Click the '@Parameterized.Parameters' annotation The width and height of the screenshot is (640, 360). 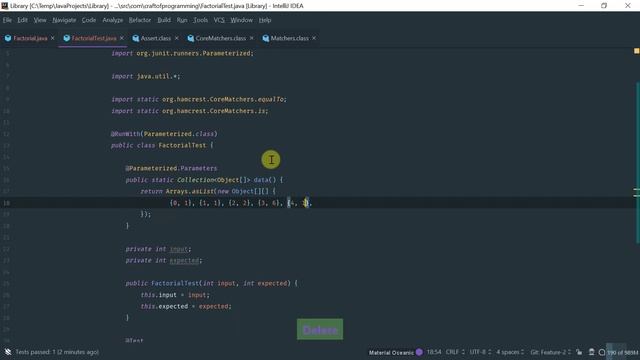click(171, 168)
